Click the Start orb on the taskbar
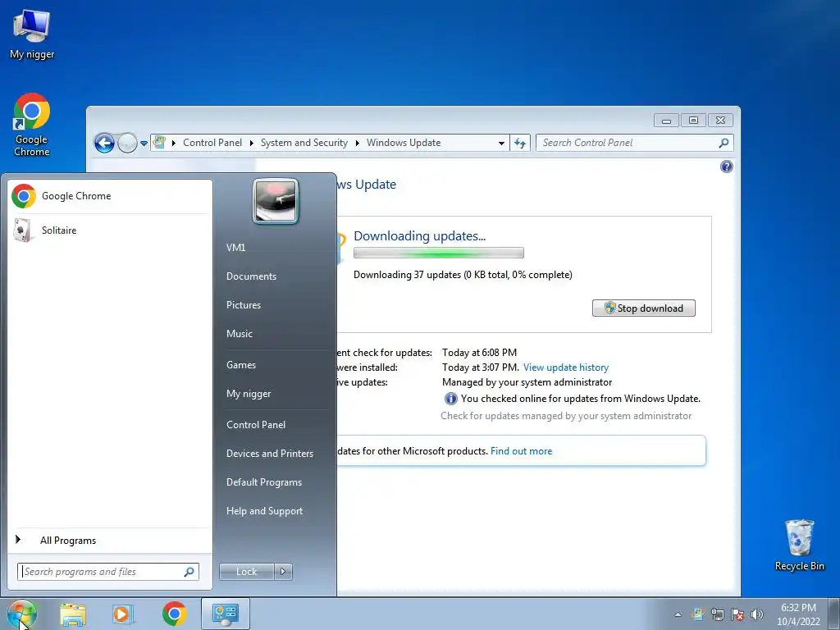The image size is (840, 630). [x=22, y=614]
